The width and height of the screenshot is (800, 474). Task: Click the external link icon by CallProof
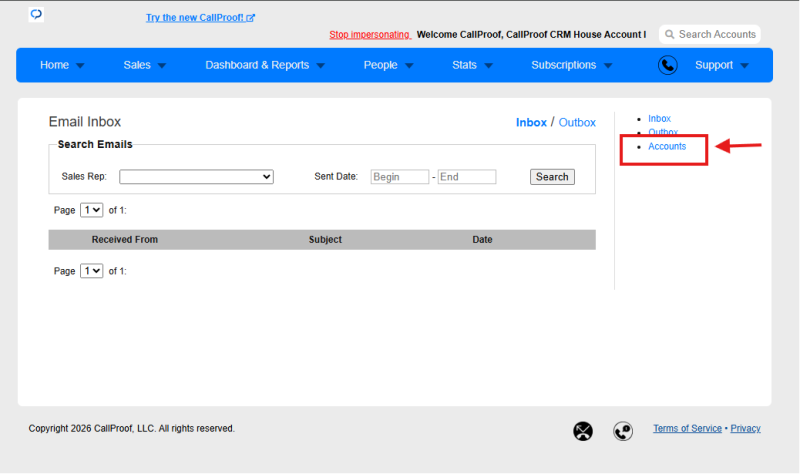[251, 18]
